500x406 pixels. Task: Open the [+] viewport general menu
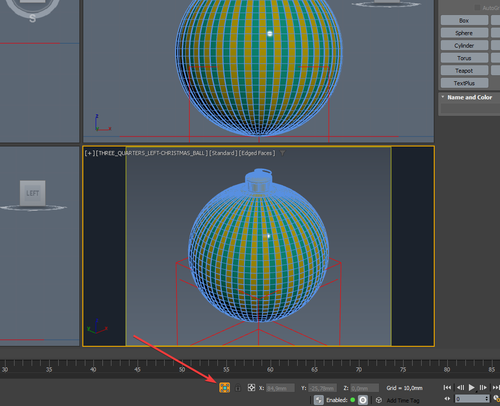tap(90, 153)
